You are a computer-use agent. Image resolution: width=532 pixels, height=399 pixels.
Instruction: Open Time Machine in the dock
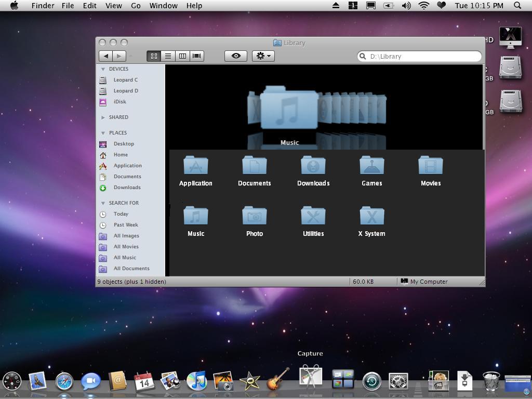coord(371,381)
